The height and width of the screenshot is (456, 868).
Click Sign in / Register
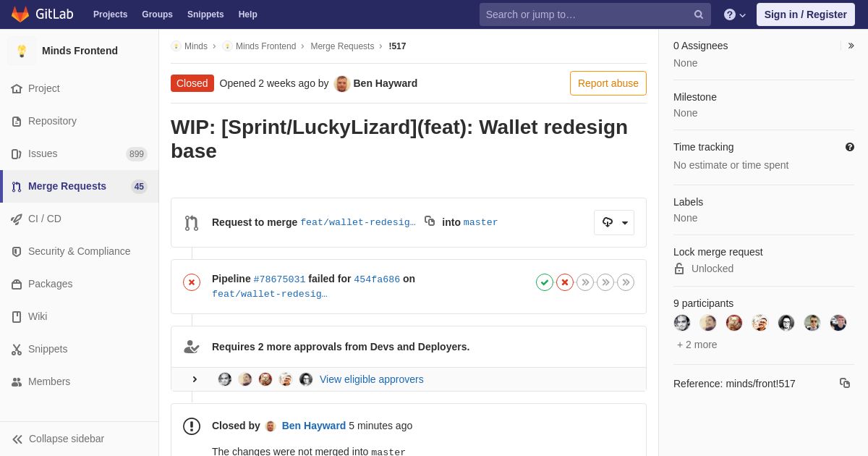(x=806, y=14)
